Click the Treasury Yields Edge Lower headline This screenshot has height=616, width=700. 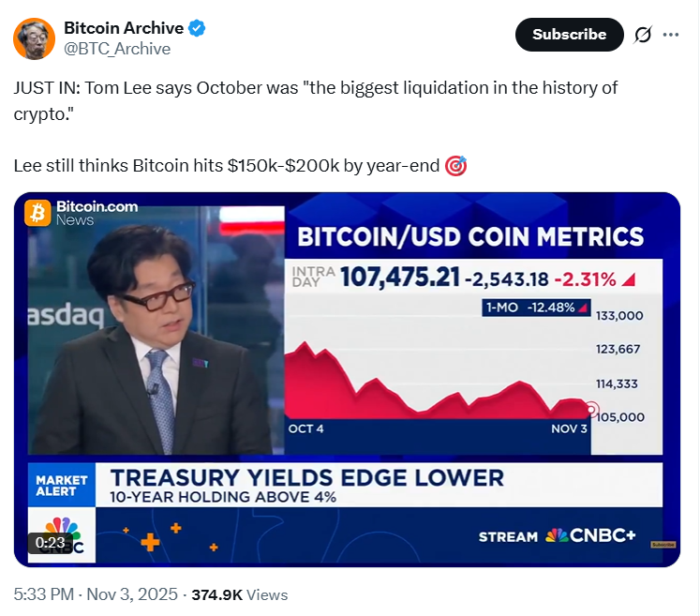[306, 477]
